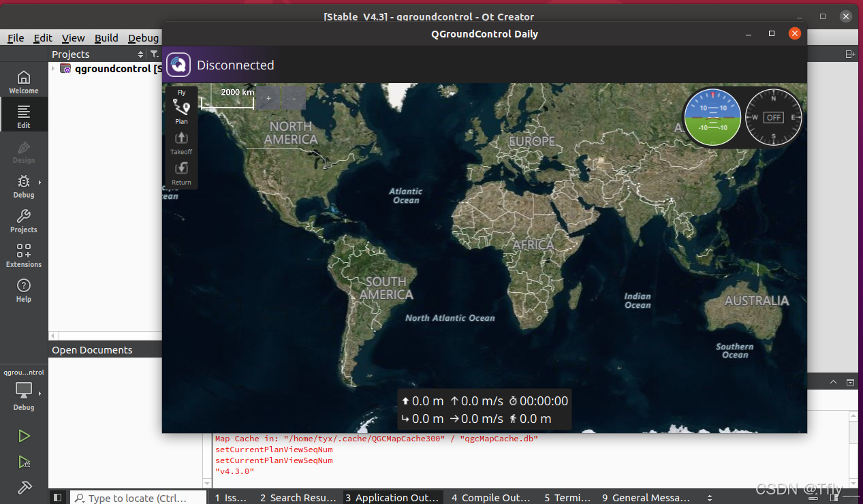Toggle the left sidebar visibility button
The width and height of the screenshot is (863, 504).
[x=58, y=498]
